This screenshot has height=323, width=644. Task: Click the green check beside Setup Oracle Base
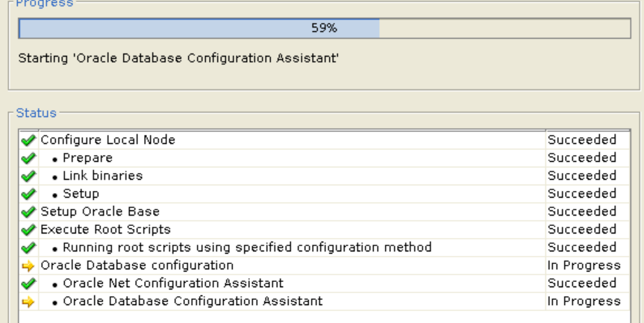(28, 212)
